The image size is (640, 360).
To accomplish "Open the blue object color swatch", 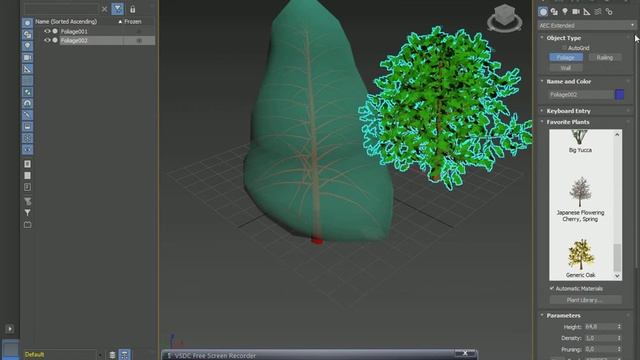I will (619, 94).
